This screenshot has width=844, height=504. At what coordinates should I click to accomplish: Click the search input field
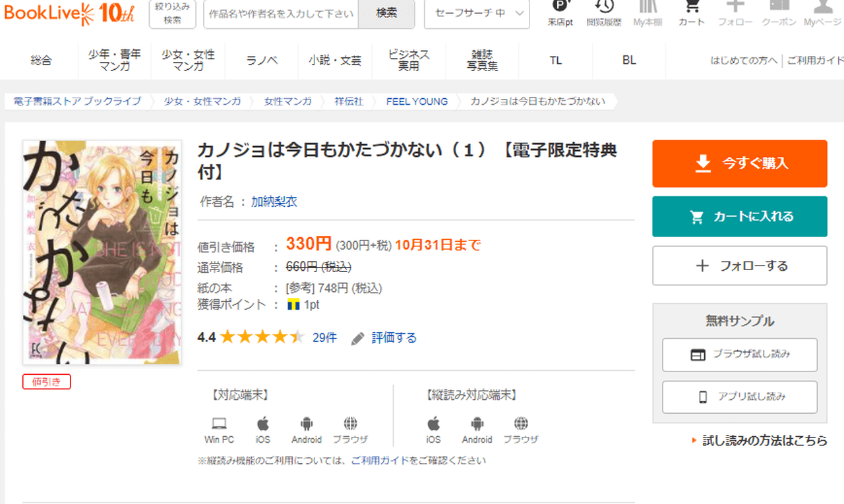coord(281,14)
